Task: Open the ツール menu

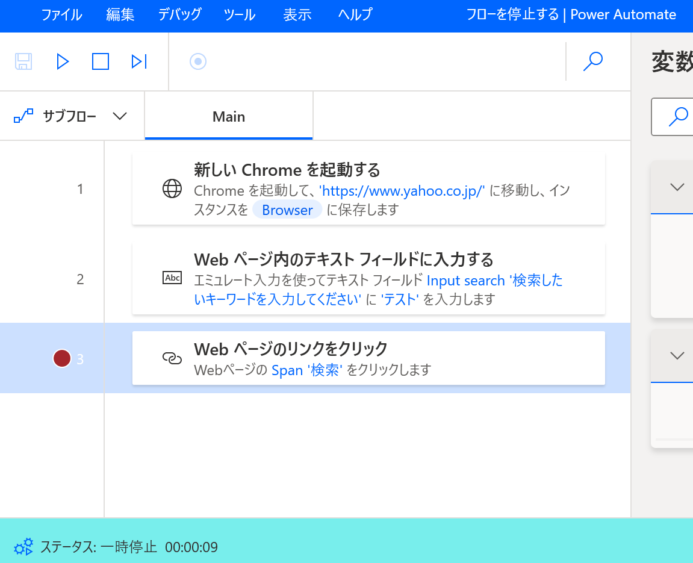Action: [x=239, y=15]
